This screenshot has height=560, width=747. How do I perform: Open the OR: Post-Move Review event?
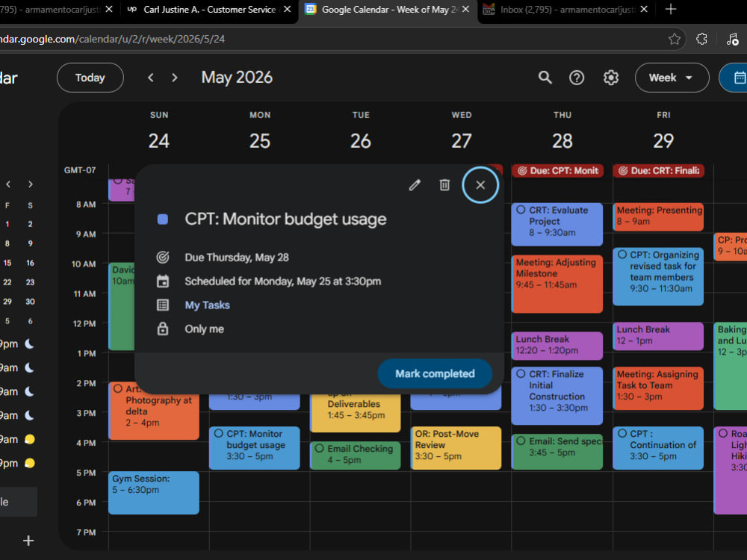pyautogui.click(x=456, y=447)
